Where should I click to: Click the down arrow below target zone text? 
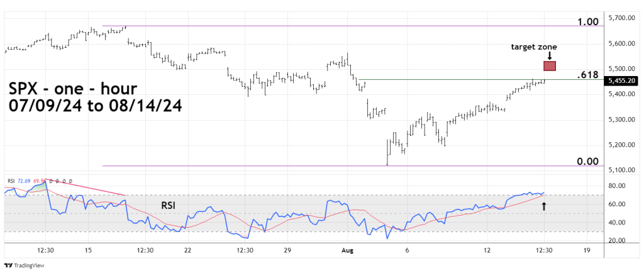pos(549,55)
